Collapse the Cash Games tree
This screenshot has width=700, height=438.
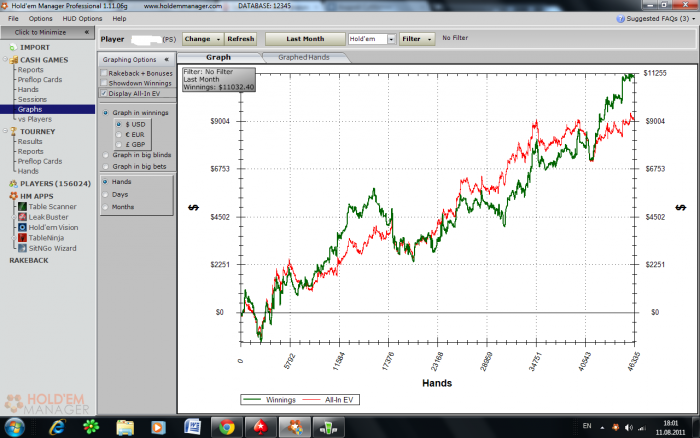[x=5, y=59]
